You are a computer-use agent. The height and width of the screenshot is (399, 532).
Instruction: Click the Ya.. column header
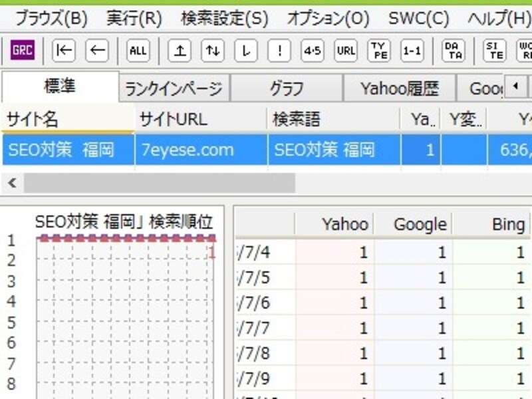421,119
